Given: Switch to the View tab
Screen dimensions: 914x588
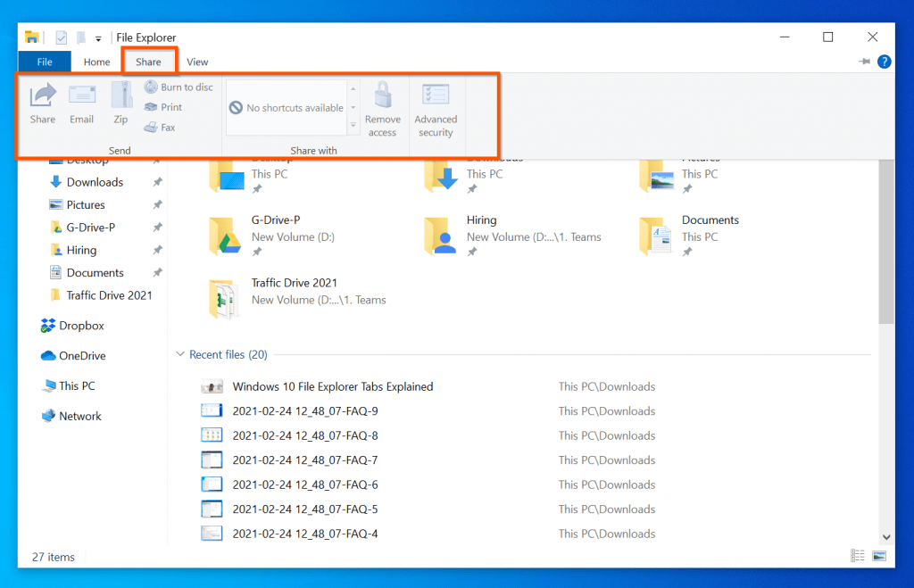Looking at the screenshot, I should coord(197,62).
